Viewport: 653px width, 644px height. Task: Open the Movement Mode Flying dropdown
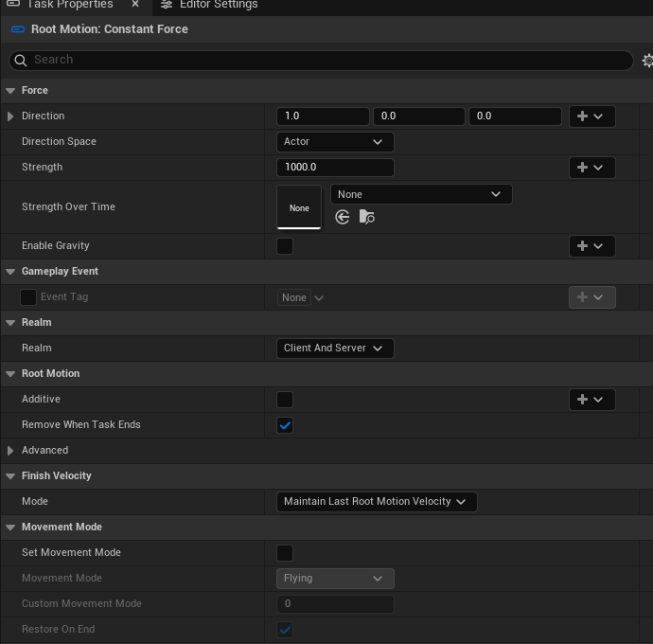[335, 579]
